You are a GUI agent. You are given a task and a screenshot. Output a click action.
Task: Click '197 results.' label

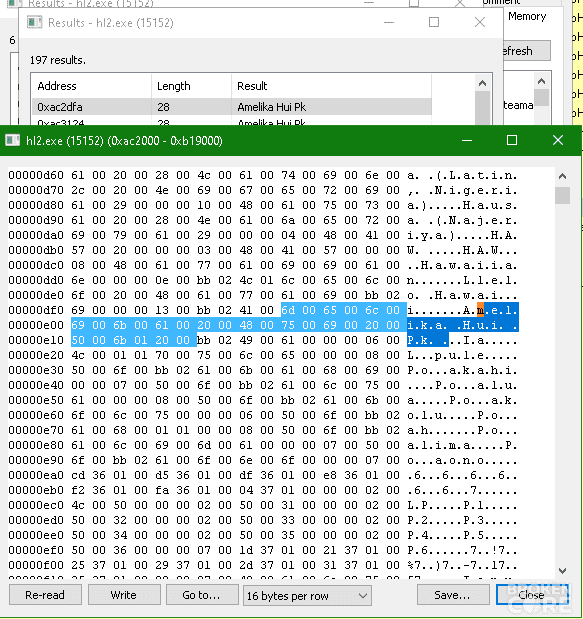tap(58, 60)
